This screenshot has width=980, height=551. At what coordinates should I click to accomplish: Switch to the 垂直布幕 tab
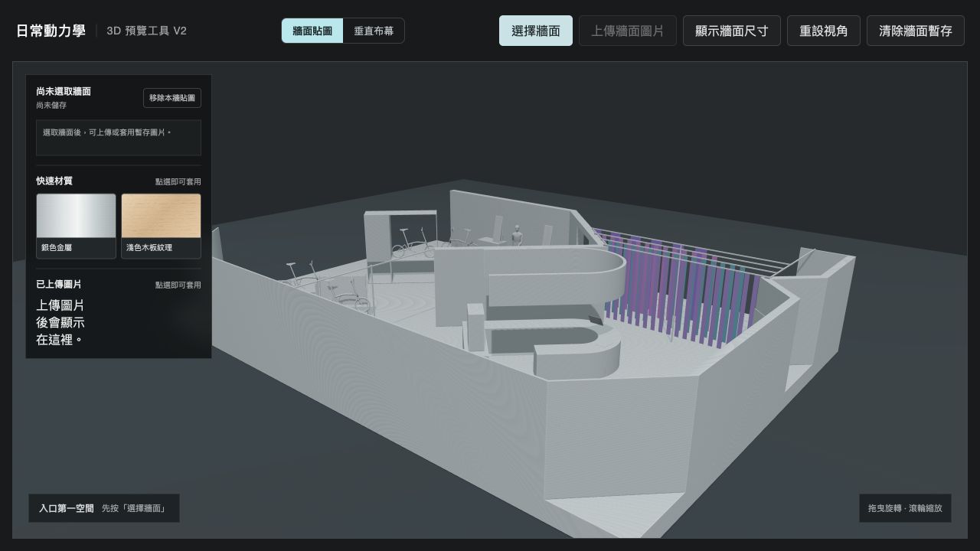coord(374,31)
